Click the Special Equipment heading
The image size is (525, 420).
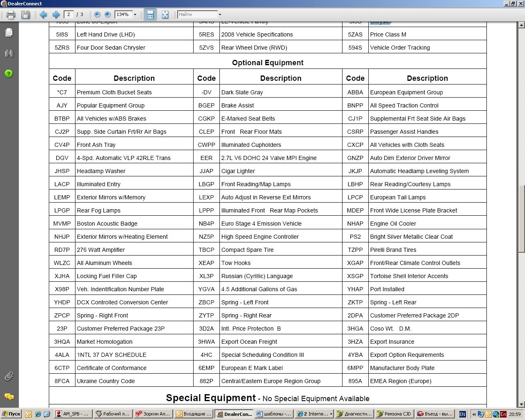tap(210, 398)
